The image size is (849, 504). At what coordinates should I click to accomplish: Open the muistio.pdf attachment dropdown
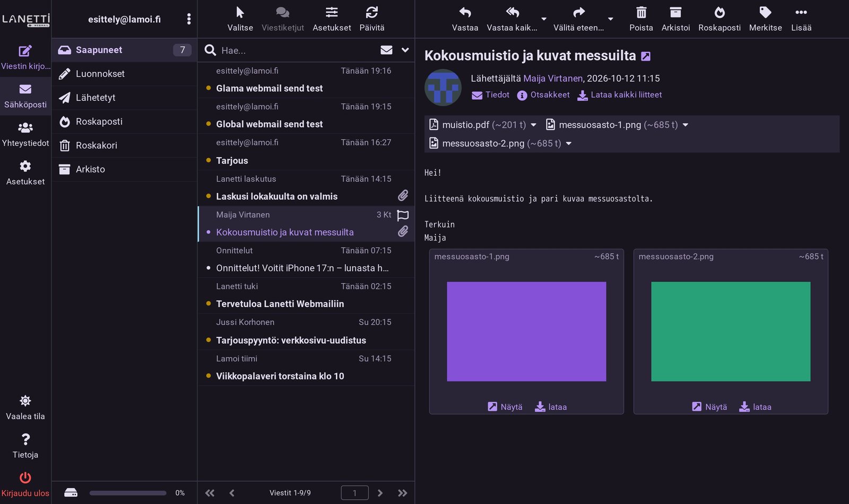tap(534, 125)
